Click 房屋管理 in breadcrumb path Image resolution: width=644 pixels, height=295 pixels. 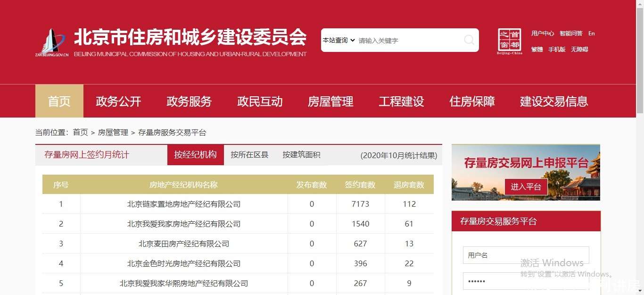coord(113,133)
